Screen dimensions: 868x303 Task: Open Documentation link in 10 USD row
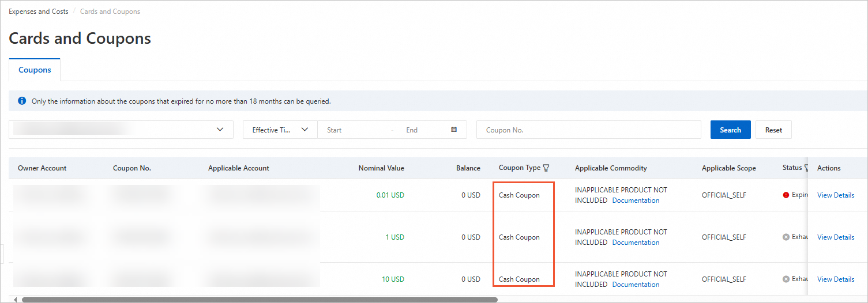[x=636, y=285]
